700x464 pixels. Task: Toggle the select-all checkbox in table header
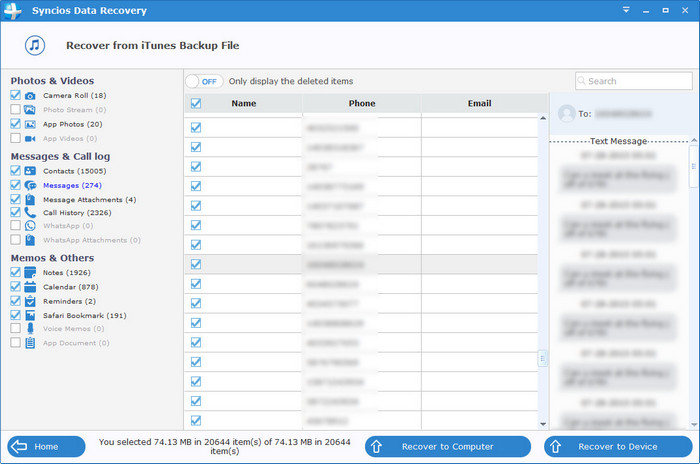(x=196, y=104)
